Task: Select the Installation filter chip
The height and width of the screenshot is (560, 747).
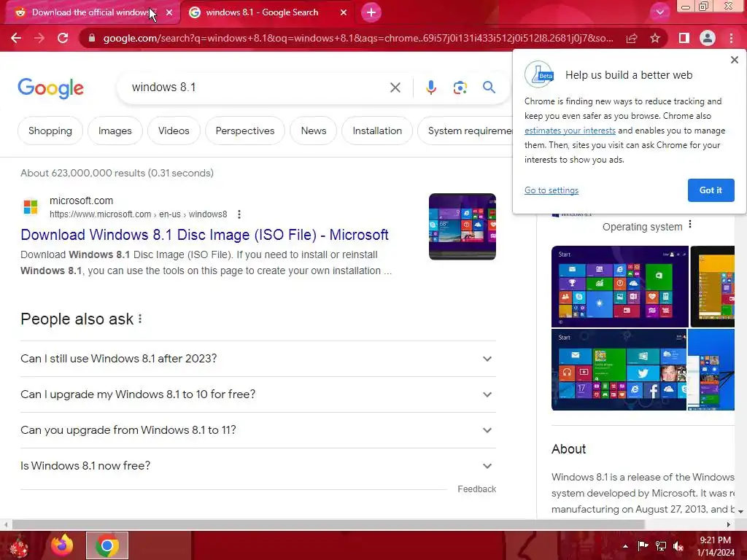Action: [377, 131]
